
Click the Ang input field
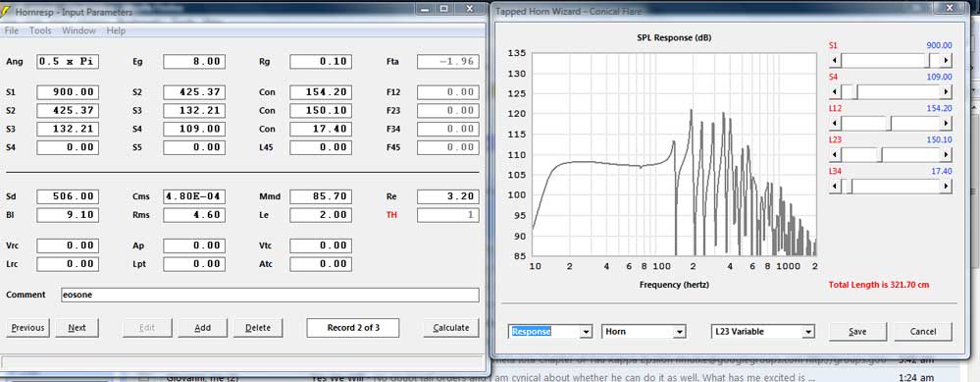click(68, 62)
